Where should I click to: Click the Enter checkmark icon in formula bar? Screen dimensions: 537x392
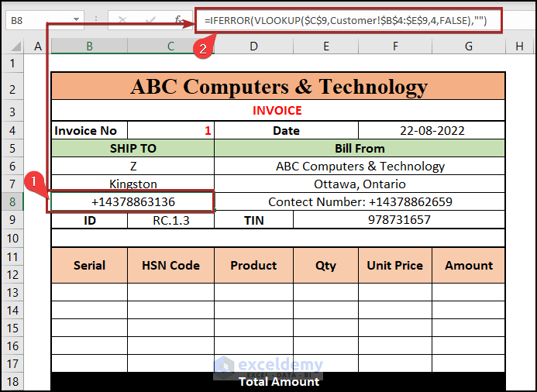click(150, 20)
